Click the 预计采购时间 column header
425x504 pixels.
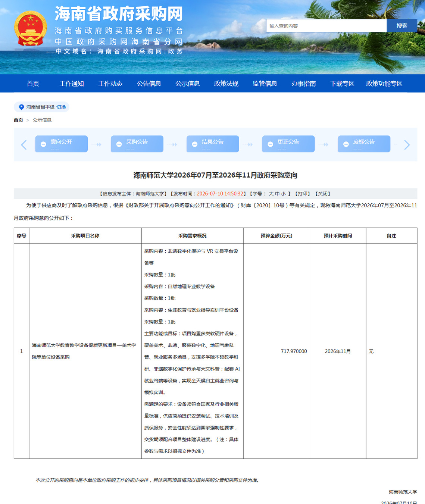click(338, 236)
